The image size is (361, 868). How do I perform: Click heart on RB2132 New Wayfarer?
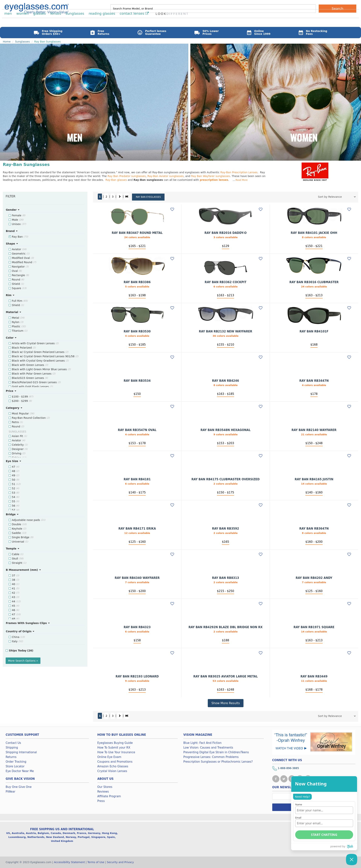(x=260, y=308)
